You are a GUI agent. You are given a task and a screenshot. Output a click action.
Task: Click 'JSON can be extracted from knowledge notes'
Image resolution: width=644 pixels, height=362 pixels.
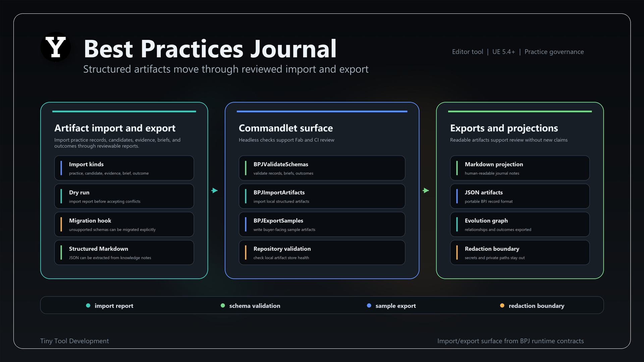(110, 258)
